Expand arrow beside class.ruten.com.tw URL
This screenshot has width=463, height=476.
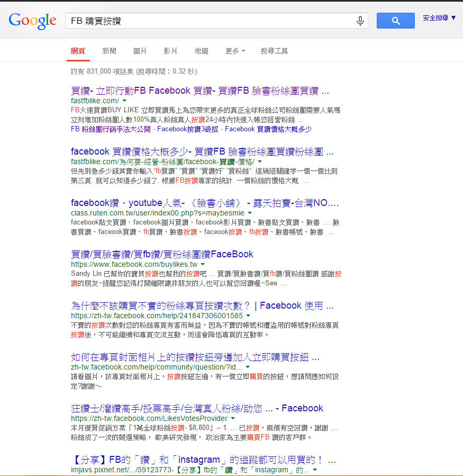coord(250,213)
